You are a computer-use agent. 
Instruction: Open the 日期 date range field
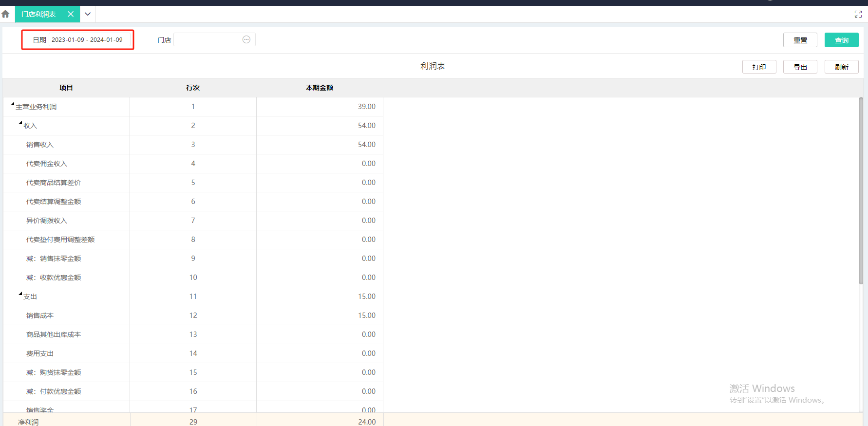(90, 40)
